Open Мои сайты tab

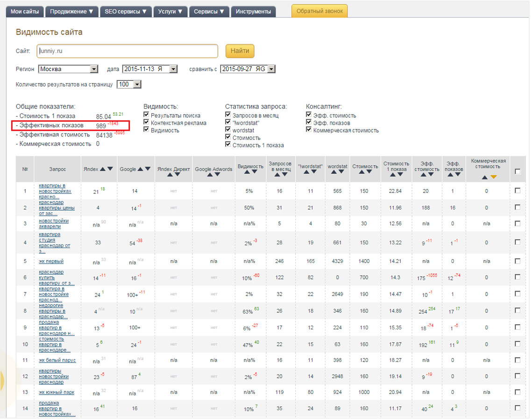(x=25, y=12)
